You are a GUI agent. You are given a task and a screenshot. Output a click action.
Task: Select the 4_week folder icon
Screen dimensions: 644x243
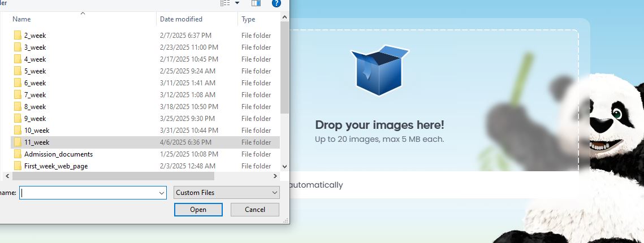point(18,59)
